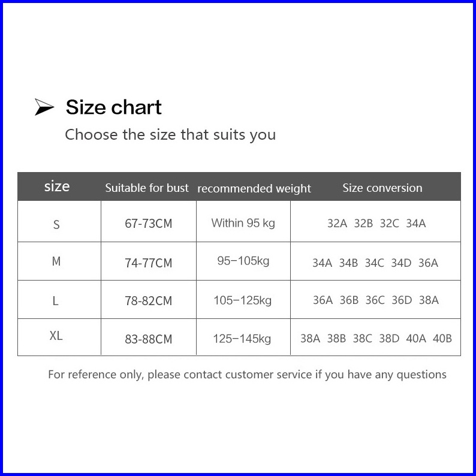The width and height of the screenshot is (476, 476).
Task: Select the 78-82CM bust measurement
Action: 148,301
